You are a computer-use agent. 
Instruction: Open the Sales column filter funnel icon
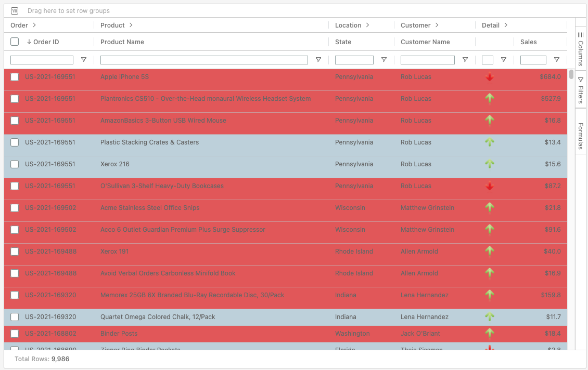coord(557,60)
